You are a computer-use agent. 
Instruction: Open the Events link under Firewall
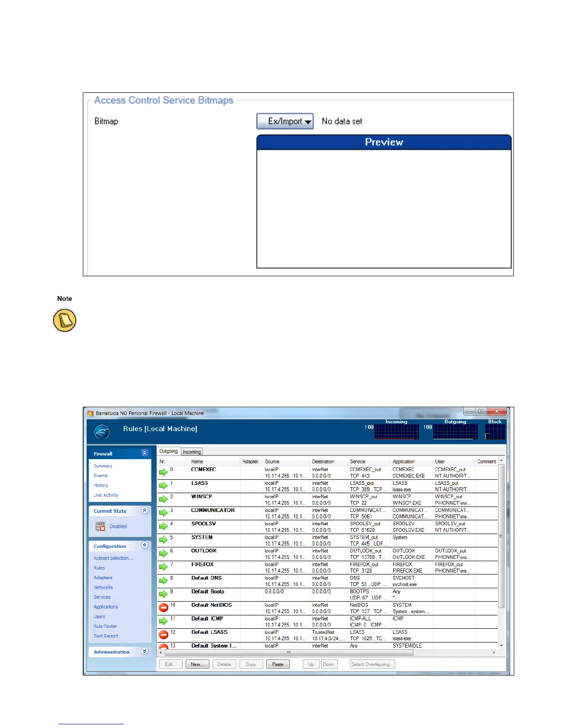point(101,476)
